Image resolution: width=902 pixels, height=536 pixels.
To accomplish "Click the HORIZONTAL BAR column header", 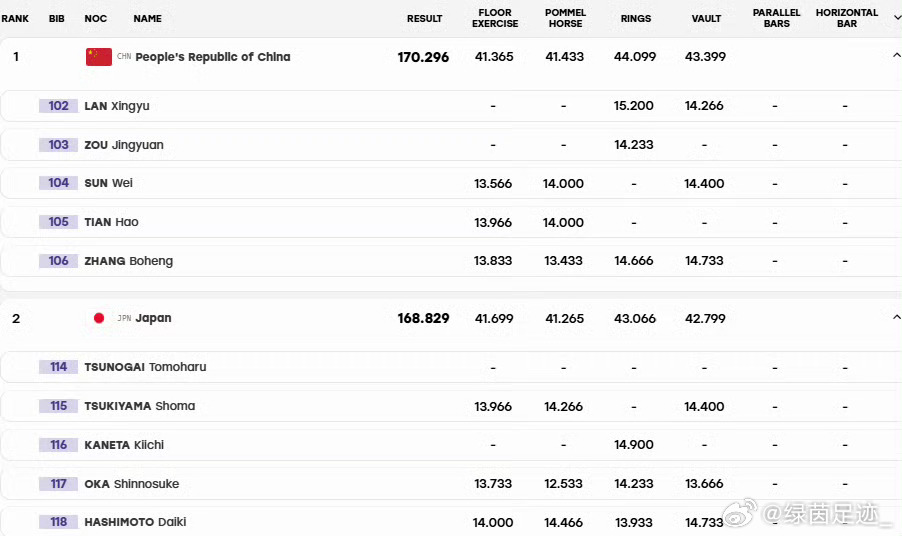I will coord(847,18).
